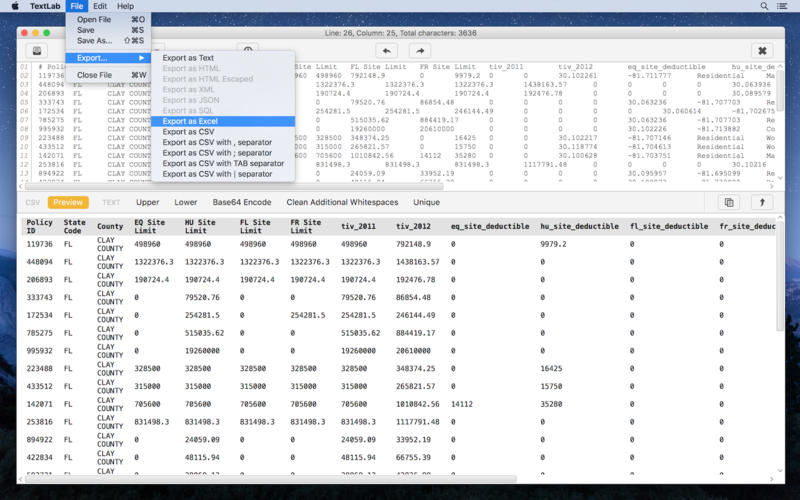Click the preview table vertical scrollbar
The image size is (800, 500).
pyautogui.click(x=780, y=276)
